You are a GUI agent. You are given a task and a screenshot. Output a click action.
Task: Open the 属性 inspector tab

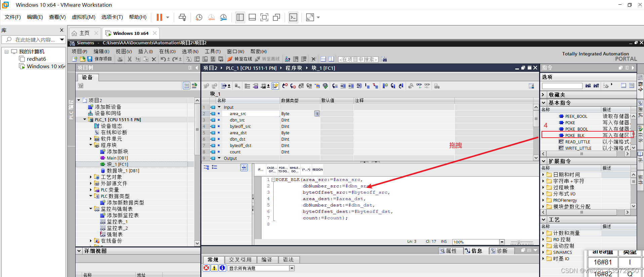click(x=451, y=251)
